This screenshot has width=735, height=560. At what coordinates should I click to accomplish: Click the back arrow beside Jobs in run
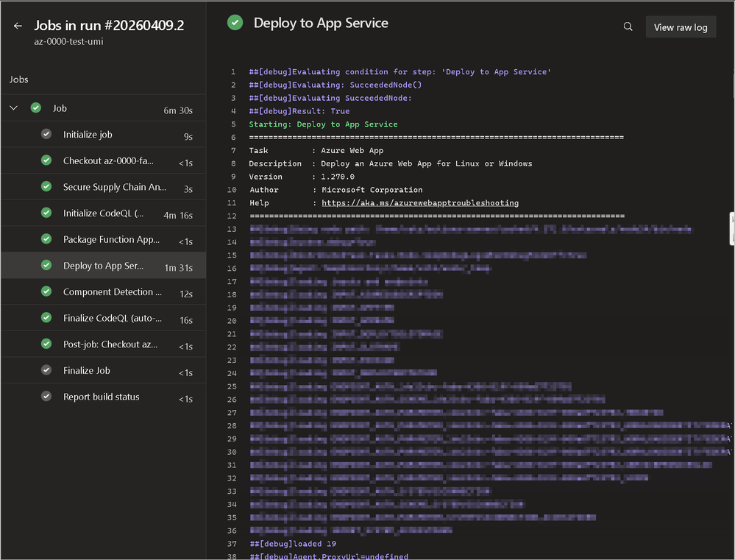point(18,26)
